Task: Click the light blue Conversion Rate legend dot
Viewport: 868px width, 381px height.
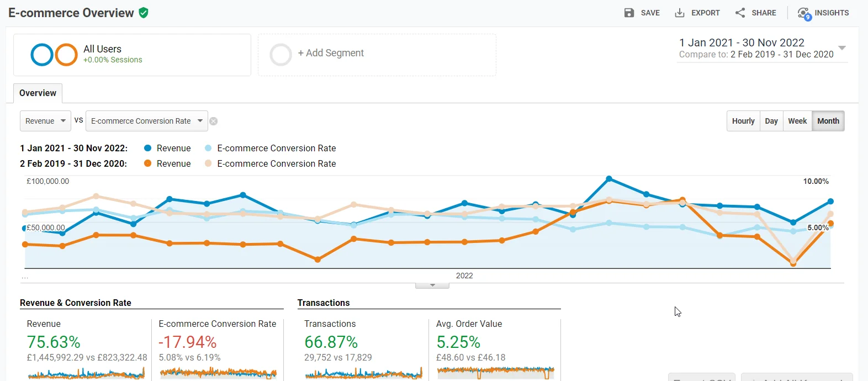Action: pos(208,148)
